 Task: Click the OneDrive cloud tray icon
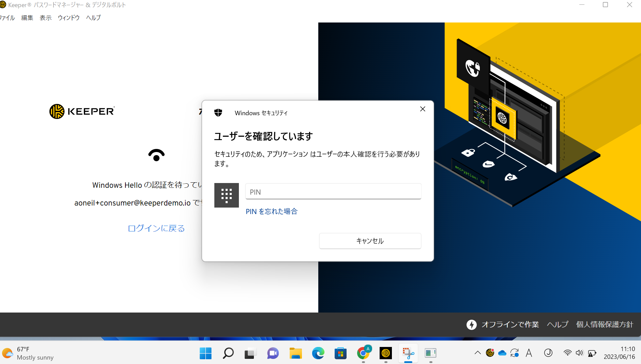click(502, 353)
